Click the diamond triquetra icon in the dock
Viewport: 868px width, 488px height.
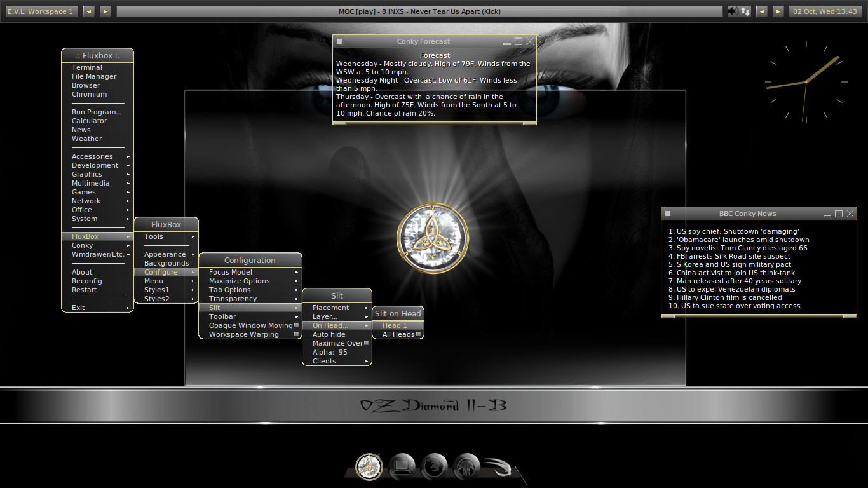click(x=369, y=466)
